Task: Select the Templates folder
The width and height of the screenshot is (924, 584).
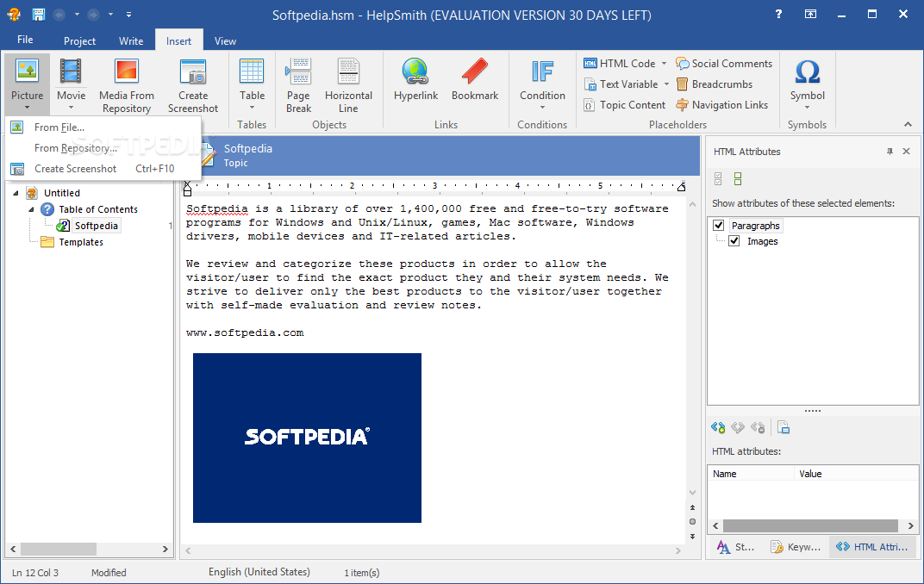Action: pos(81,242)
